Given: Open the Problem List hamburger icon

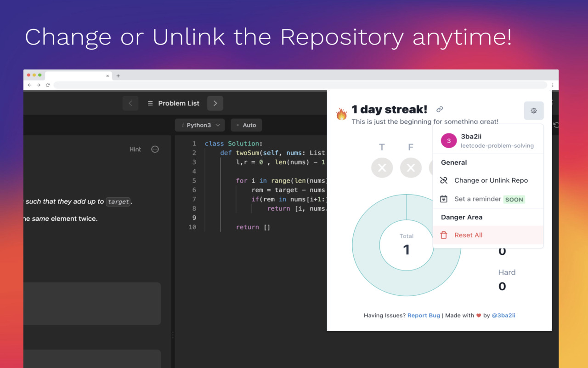Looking at the screenshot, I should pyautogui.click(x=150, y=103).
